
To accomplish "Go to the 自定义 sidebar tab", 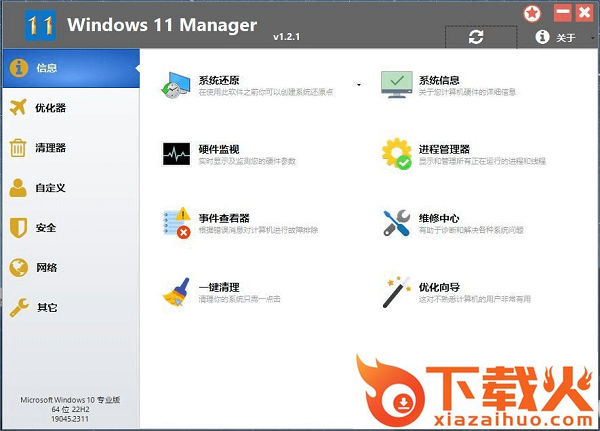I will (x=71, y=188).
